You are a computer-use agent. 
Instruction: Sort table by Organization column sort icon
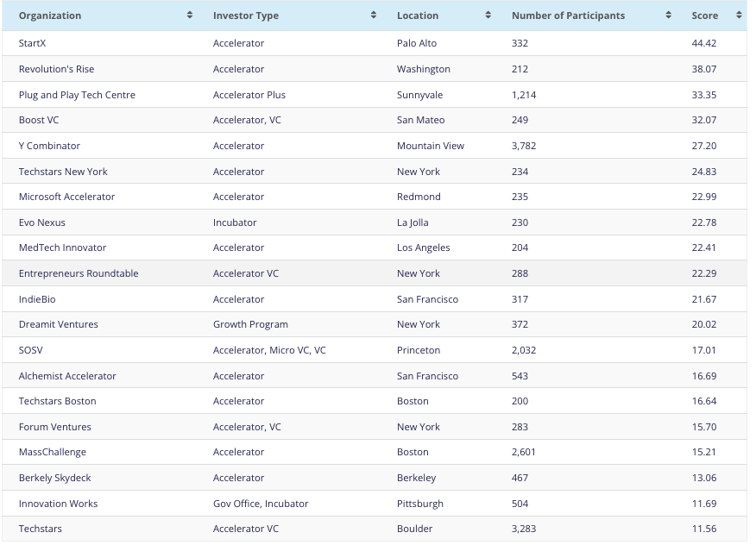(x=190, y=16)
